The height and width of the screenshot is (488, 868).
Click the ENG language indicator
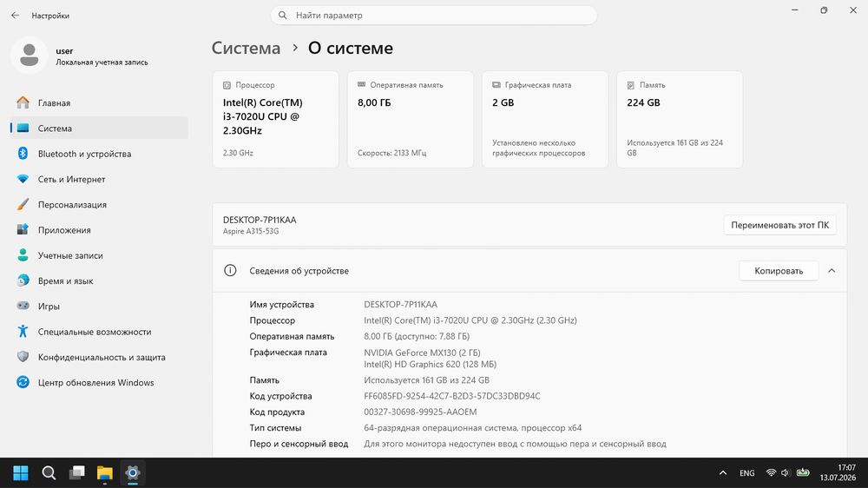746,473
